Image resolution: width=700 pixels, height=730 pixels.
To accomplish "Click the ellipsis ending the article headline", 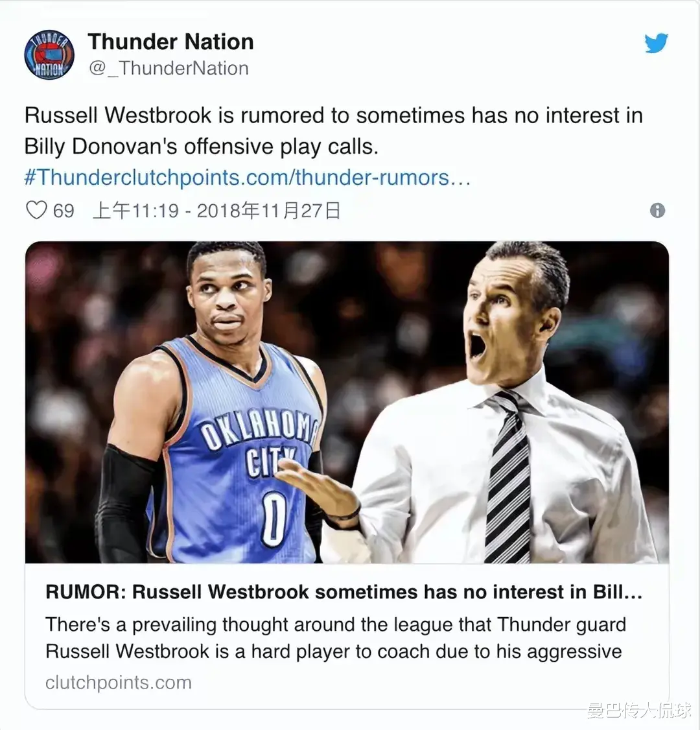I will [x=633, y=594].
